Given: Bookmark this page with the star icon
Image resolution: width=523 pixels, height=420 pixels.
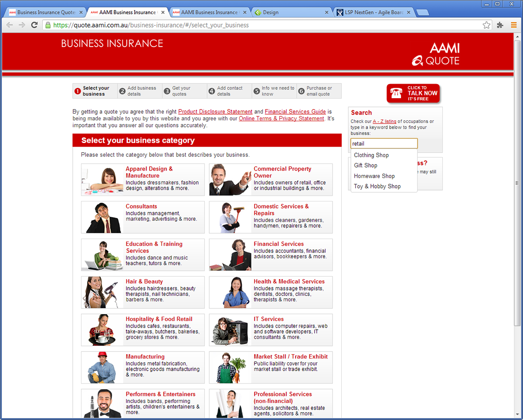Looking at the screenshot, I should (486, 25).
